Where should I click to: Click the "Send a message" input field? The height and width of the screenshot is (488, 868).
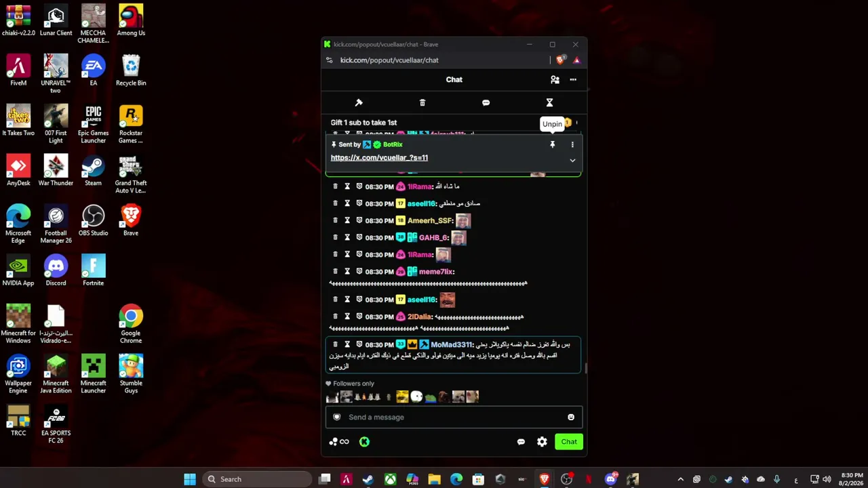(x=454, y=417)
